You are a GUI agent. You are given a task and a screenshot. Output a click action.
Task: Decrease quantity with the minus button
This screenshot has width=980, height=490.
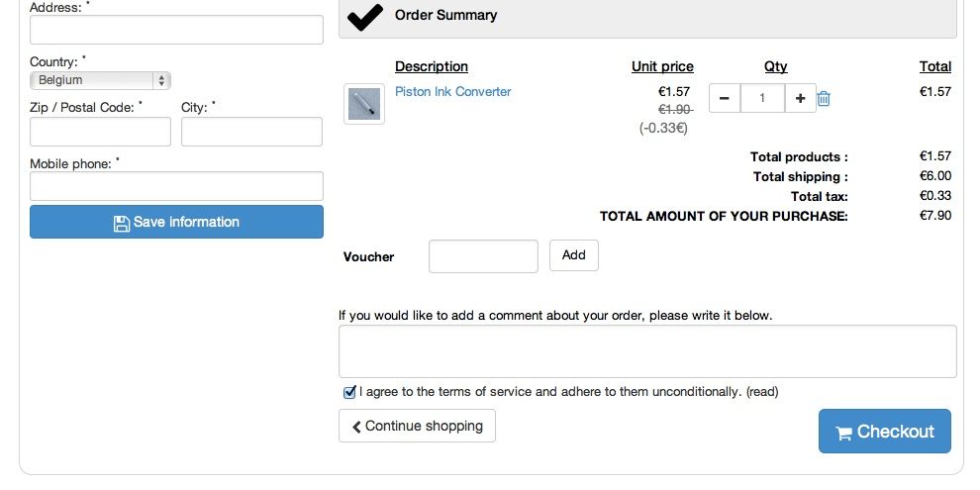(725, 98)
